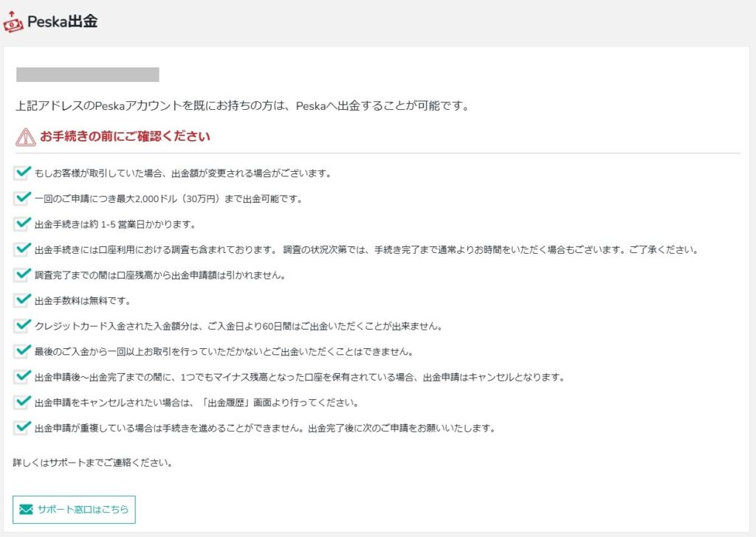Toggle checkbox about マイナス残高 cancellation
This screenshot has height=537, width=756.
click(x=21, y=377)
